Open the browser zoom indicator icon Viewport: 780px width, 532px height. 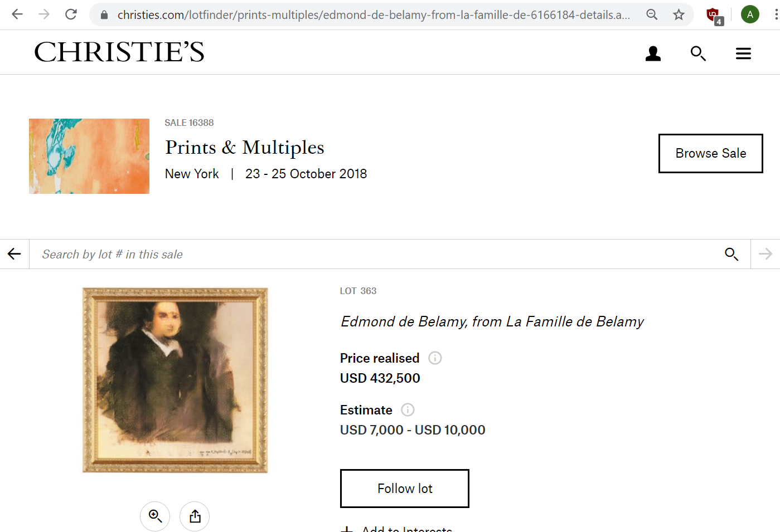tap(652, 14)
